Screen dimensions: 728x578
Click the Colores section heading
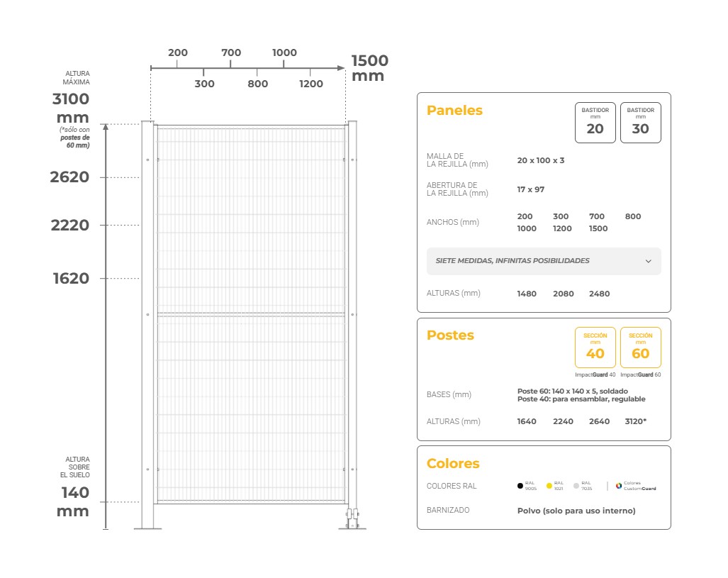point(453,464)
